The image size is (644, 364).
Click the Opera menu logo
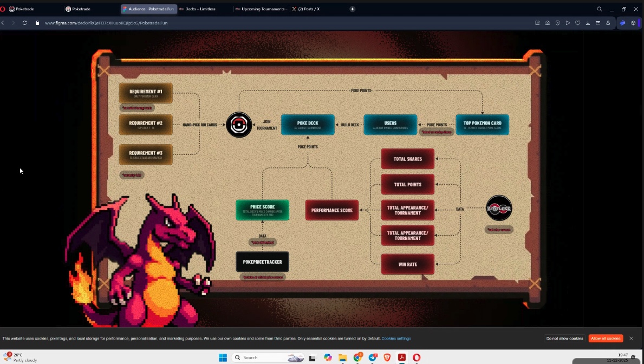point(3,9)
